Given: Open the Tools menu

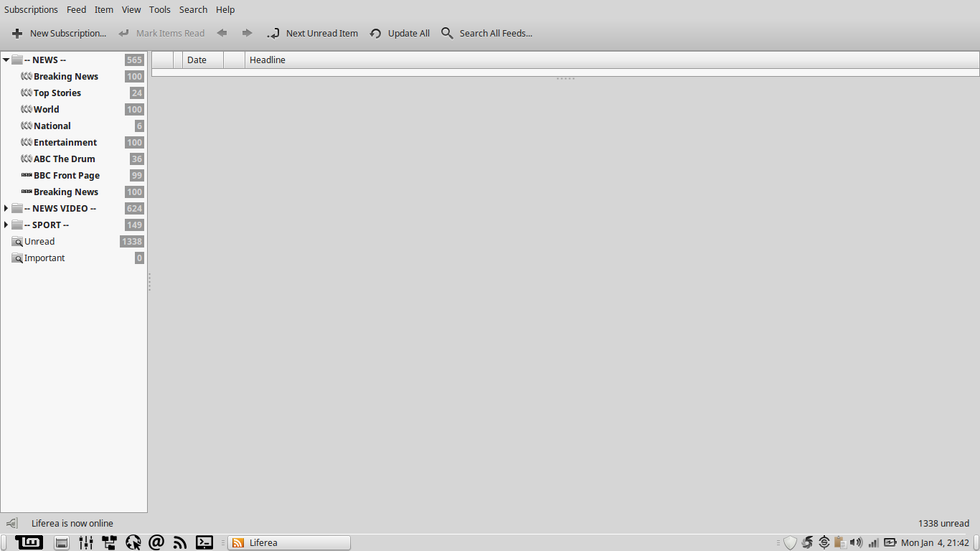Looking at the screenshot, I should [160, 9].
